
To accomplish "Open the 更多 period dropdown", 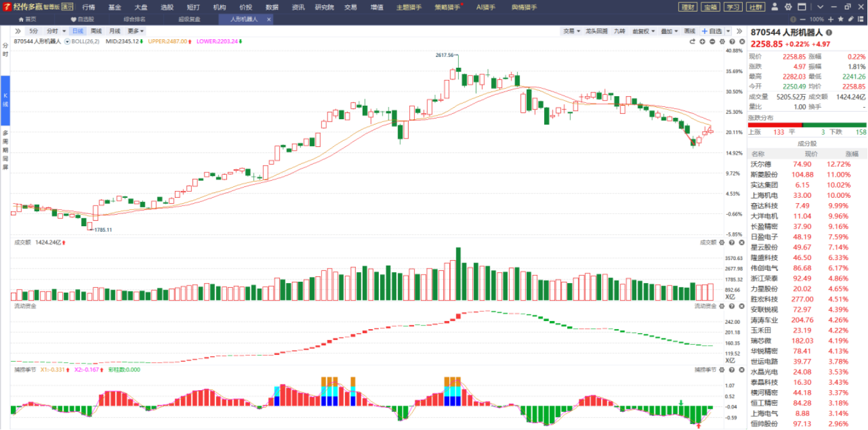I will click(136, 31).
